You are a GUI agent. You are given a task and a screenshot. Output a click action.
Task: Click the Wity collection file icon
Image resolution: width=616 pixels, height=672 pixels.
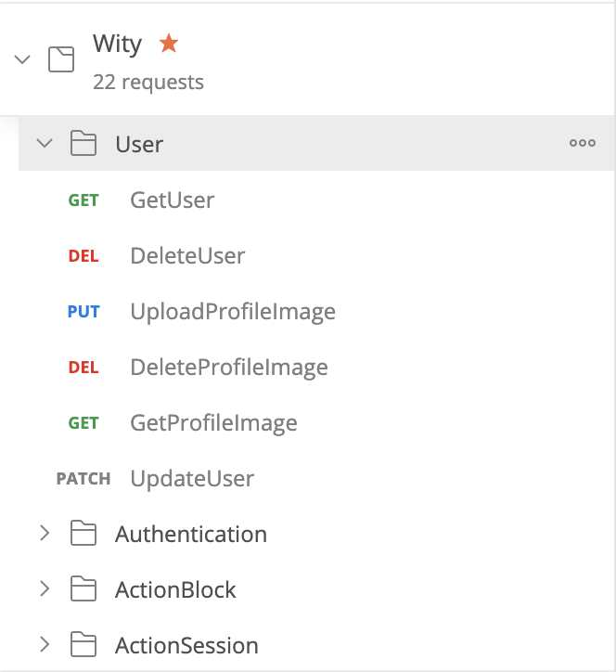click(61, 59)
